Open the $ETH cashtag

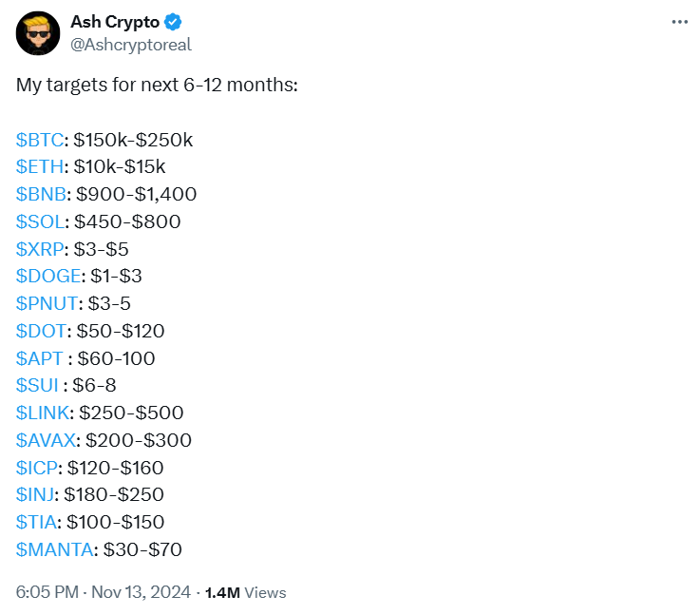(39, 167)
